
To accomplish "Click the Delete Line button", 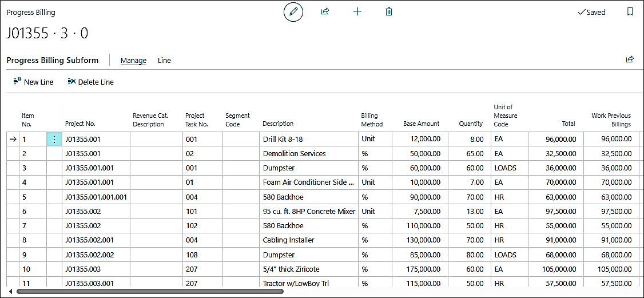I will click(x=90, y=82).
